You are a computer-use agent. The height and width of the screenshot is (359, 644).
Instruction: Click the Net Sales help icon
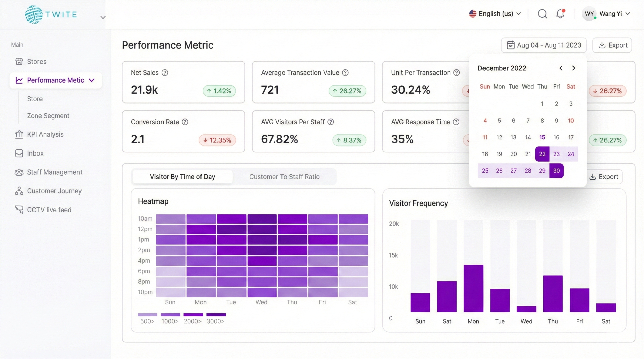click(x=165, y=73)
